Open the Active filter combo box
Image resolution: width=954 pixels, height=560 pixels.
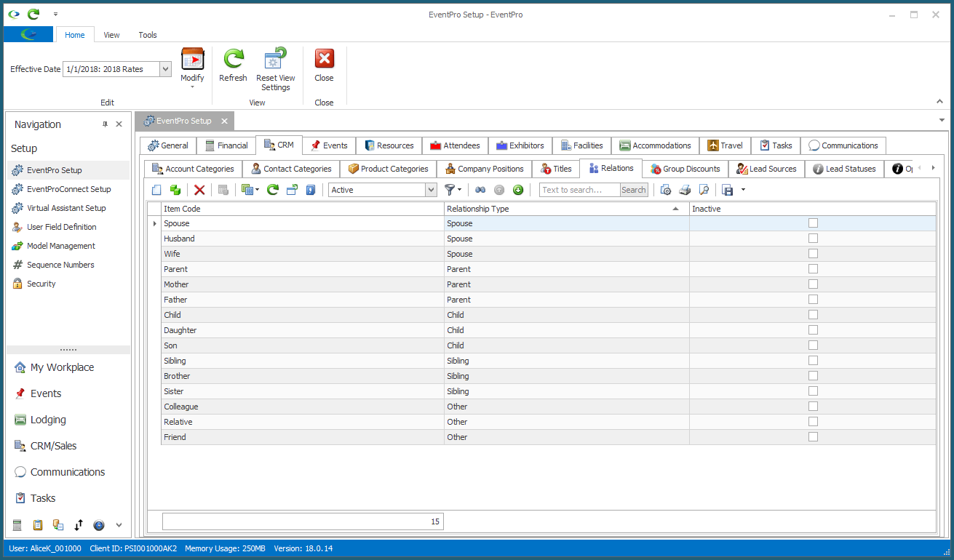tap(430, 190)
